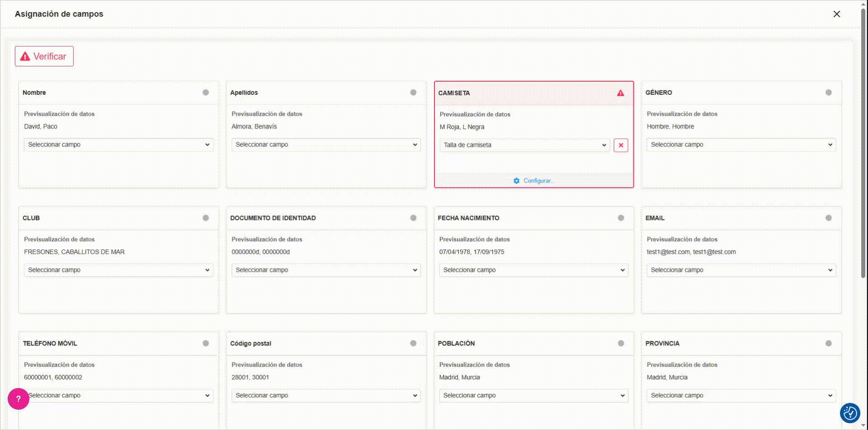This screenshot has width=868, height=430.
Task: Open the Código postal field dropdown
Action: (x=326, y=396)
